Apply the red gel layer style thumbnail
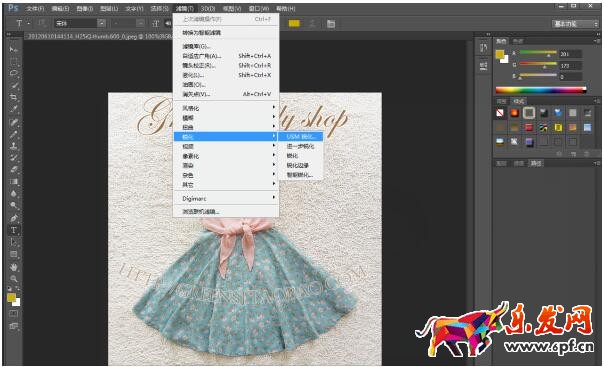604x367 pixels. (529, 127)
